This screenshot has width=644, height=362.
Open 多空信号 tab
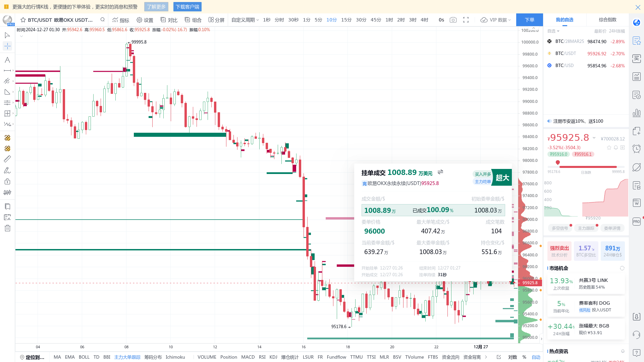click(x=560, y=228)
